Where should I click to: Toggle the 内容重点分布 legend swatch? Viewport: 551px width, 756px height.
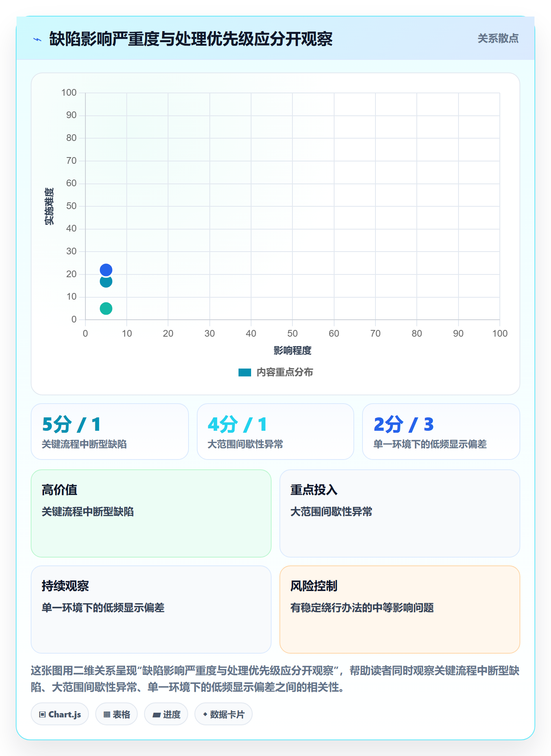pyautogui.click(x=245, y=372)
